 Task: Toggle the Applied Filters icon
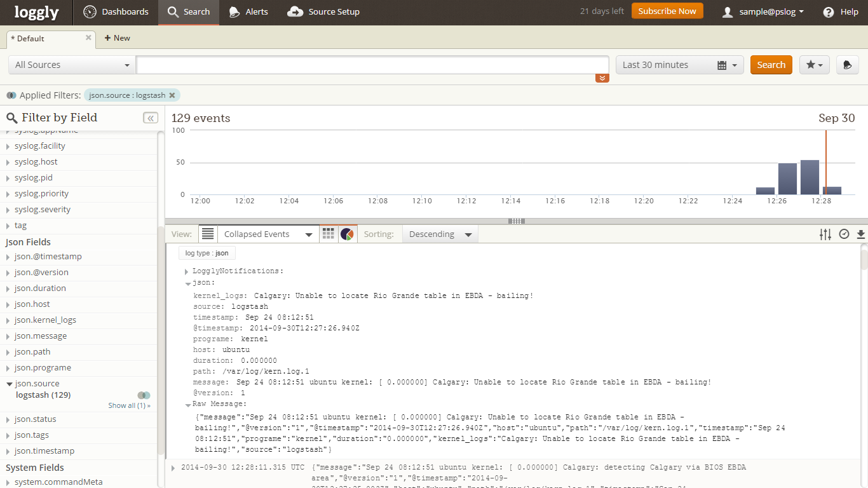(11, 95)
